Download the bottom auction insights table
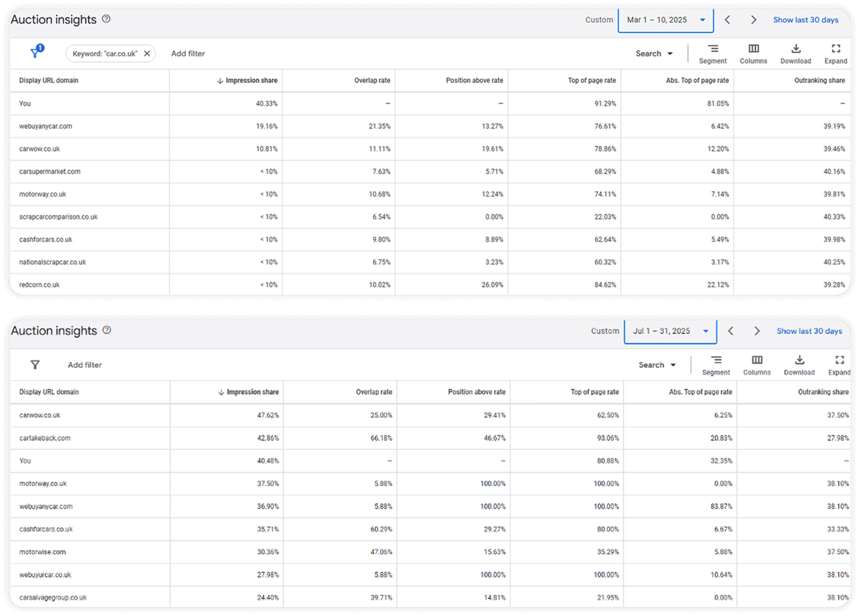Viewport: 859px width, 616px height. pyautogui.click(x=799, y=365)
